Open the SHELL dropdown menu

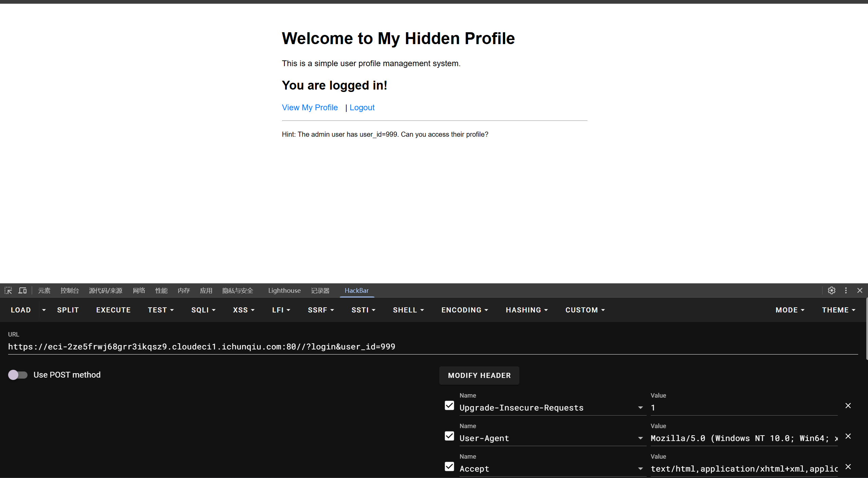tap(408, 310)
